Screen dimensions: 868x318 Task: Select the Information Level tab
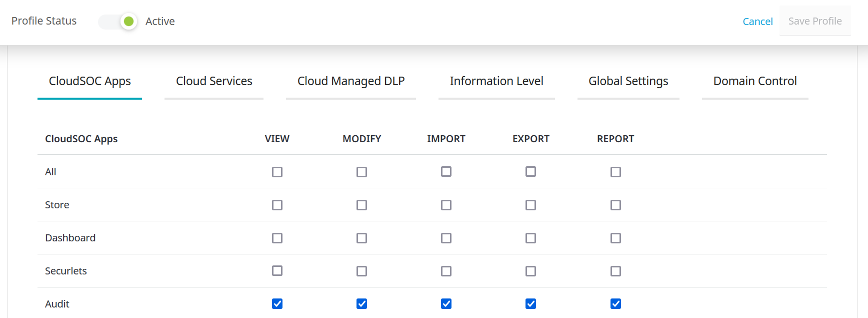pyautogui.click(x=496, y=81)
